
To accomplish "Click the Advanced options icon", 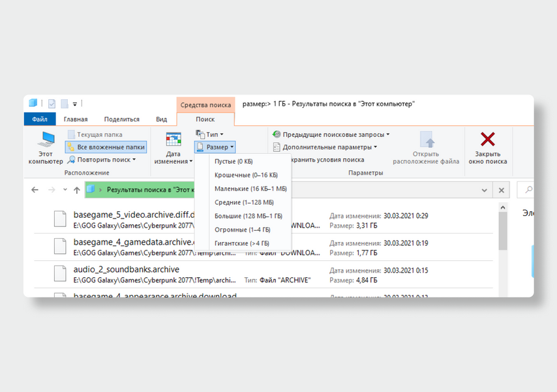I will pyautogui.click(x=277, y=147).
